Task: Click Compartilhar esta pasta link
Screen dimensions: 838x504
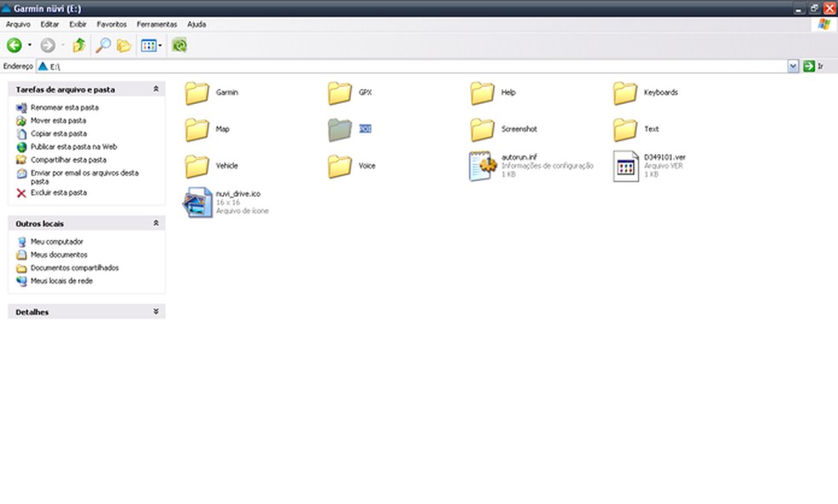Action: pos(68,160)
